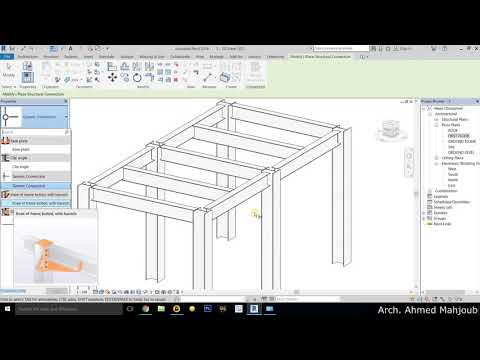Screen dimensions: 480x360
Task: Click the Revit help search box
Action: 341,49
